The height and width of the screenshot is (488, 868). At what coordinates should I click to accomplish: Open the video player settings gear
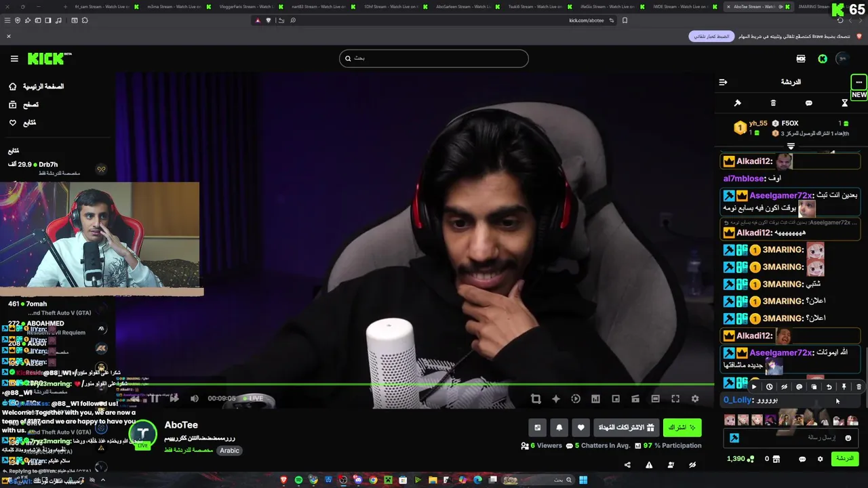tap(695, 399)
